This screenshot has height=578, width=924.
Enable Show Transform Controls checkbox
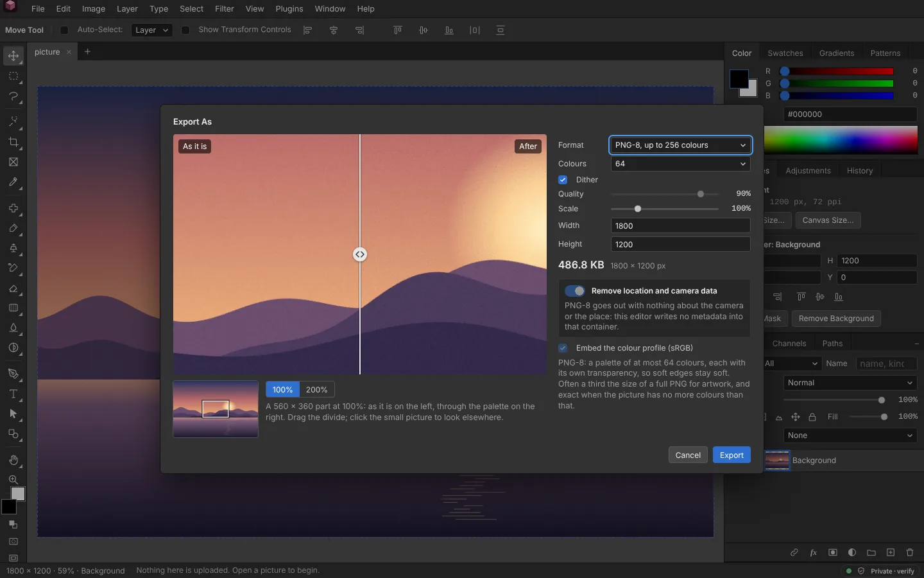[x=185, y=30]
